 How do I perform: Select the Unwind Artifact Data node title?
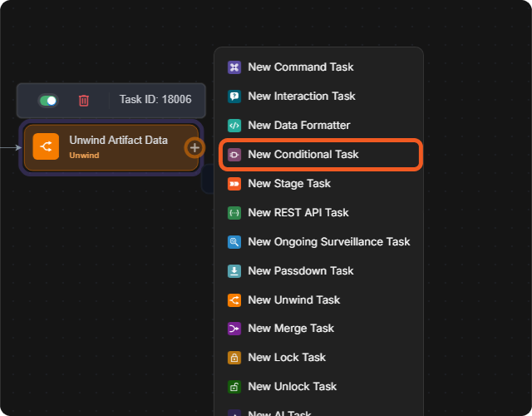click(x=118, y=140)
